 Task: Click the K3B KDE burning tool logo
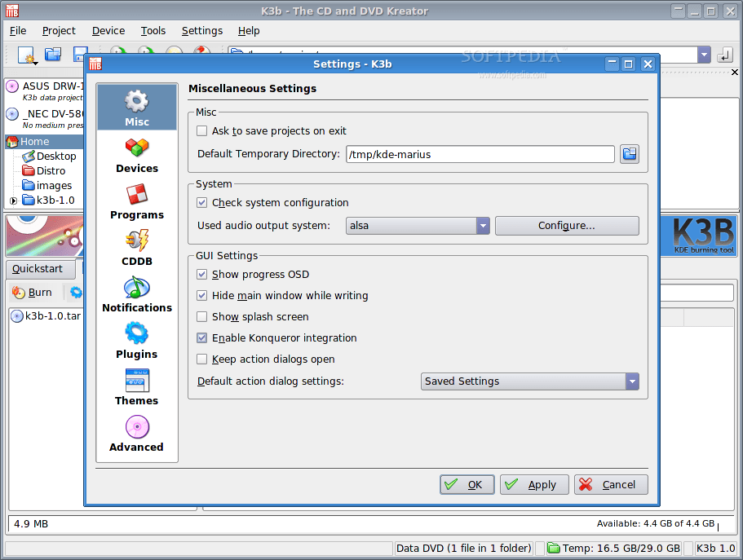[702, 236]
